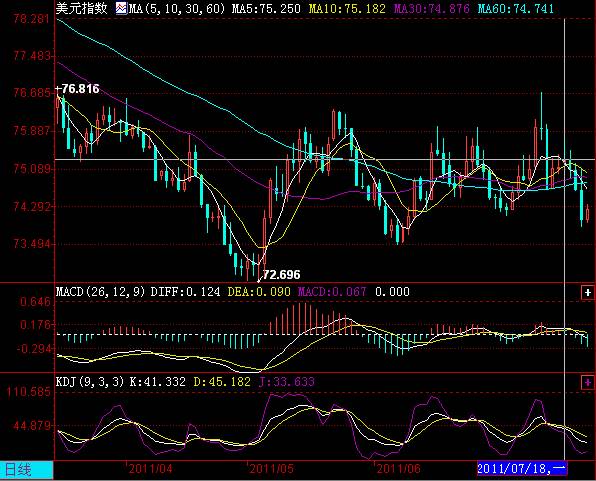
Task: Select the 日线 daily period tab
Action: 27,470
